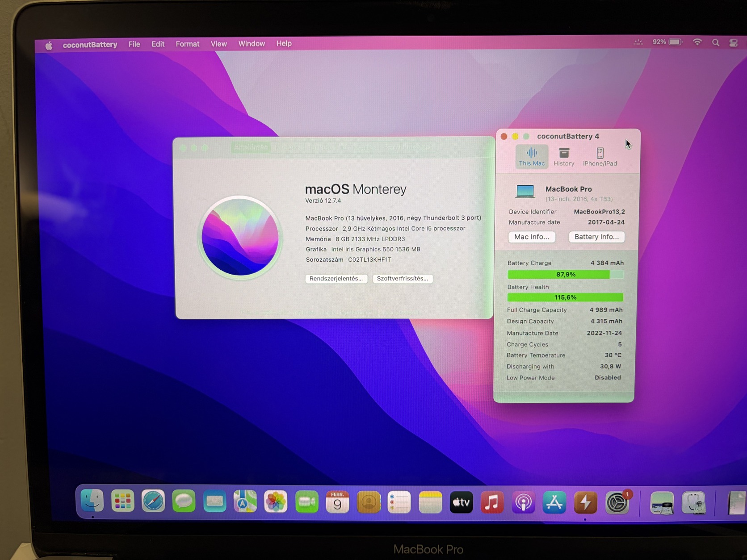Open Control Center in the menu bar
This screenshot has width=747, height=560.
pos(734,43)
